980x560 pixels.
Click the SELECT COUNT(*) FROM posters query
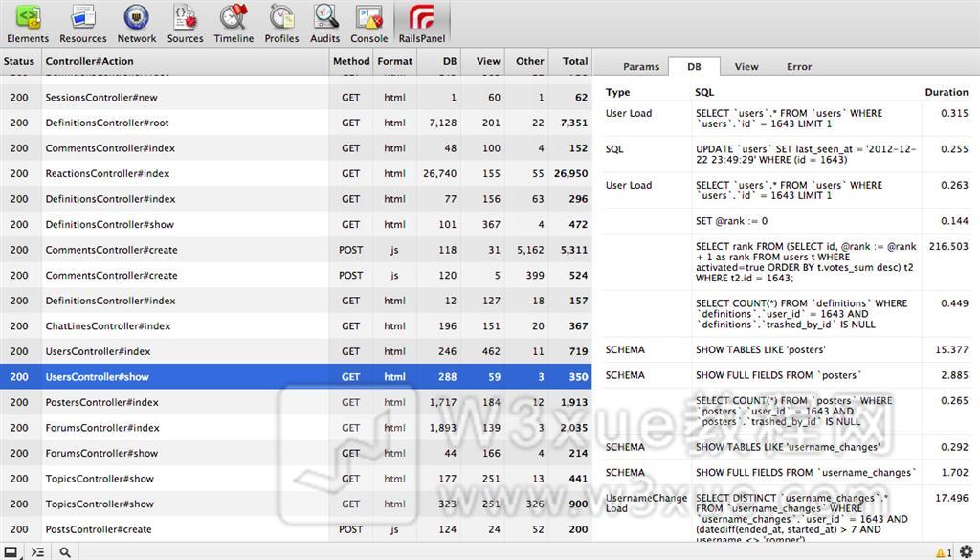[793, 412]
